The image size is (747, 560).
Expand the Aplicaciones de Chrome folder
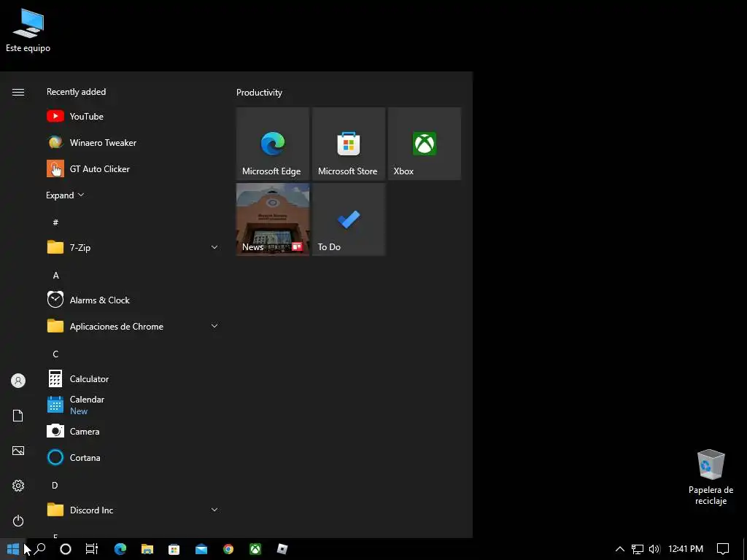click(x=133, y=326)
